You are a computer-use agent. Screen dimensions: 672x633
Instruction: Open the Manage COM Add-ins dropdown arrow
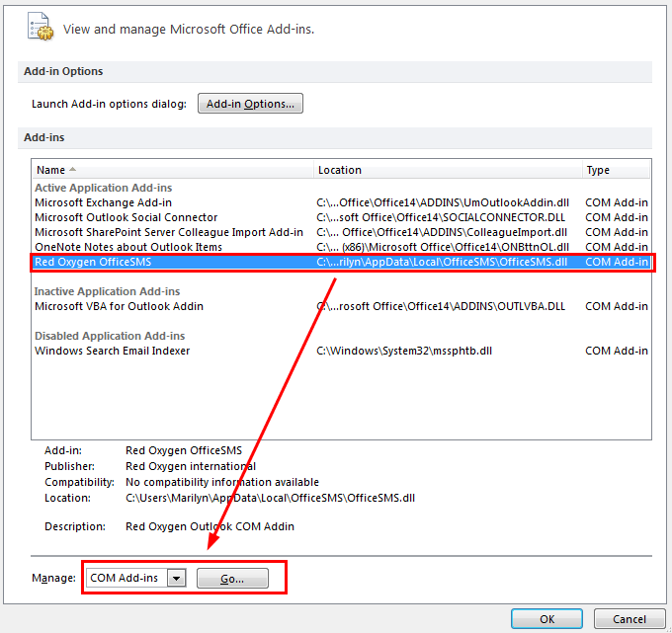[177, 578]
